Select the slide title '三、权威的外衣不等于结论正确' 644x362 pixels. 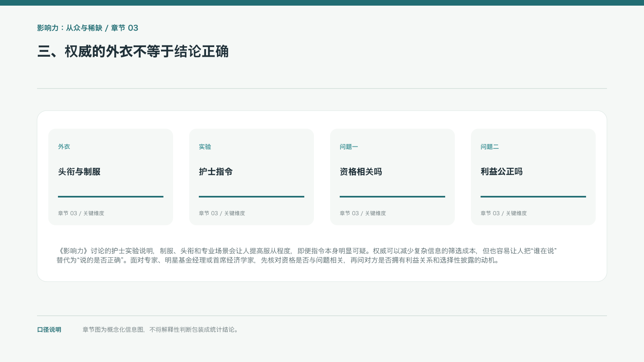click(x=133, y=51)
